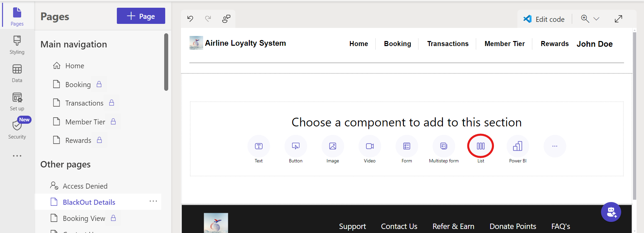This screenshot has width=644, height=233.
Task: Expand the zoom level dropdown
Action: [596, 19]
